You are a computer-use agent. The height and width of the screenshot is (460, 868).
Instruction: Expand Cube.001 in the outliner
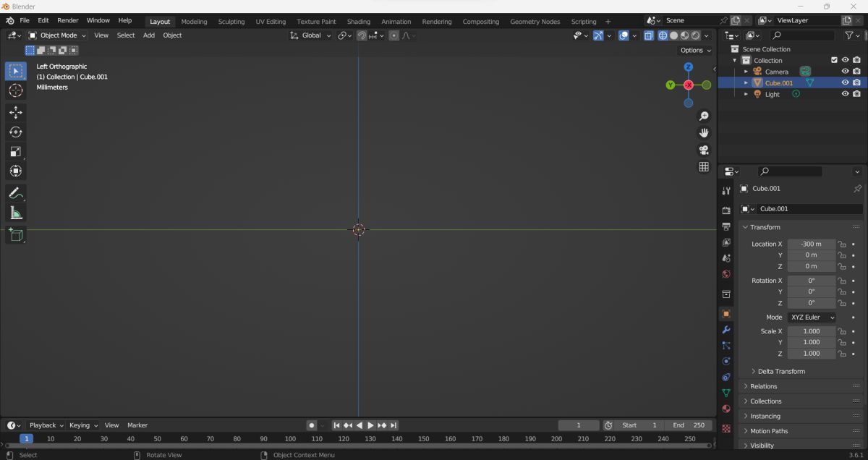click(x=746, y=82)
